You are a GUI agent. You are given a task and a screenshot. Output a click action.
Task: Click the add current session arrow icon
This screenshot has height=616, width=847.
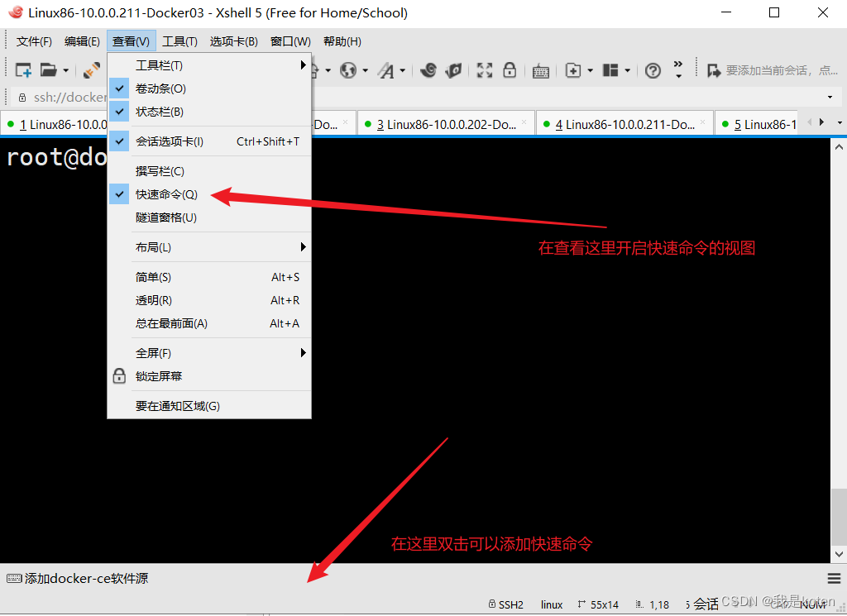click(x=714, y=70)
